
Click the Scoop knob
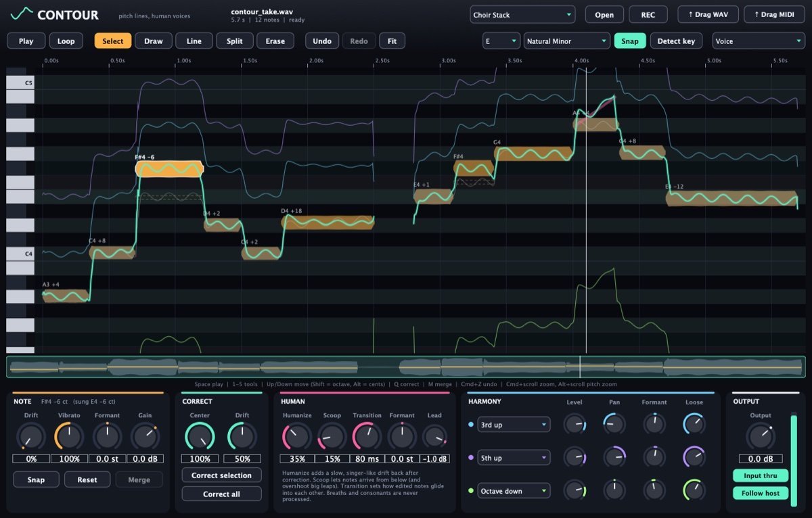point(332,437)
